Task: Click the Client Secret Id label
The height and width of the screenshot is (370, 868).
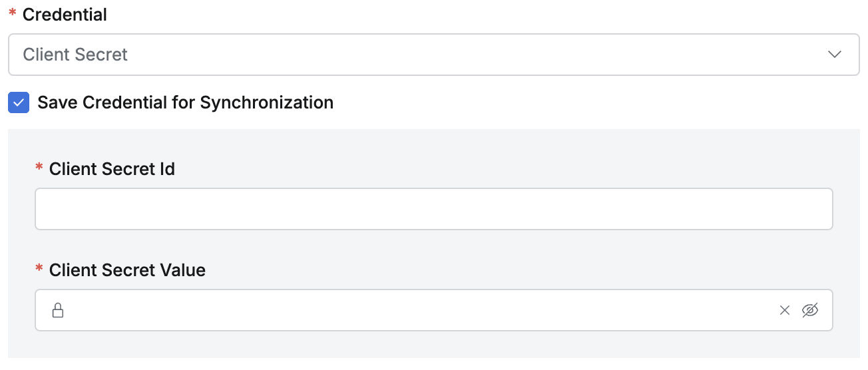Action: point(112,170)
